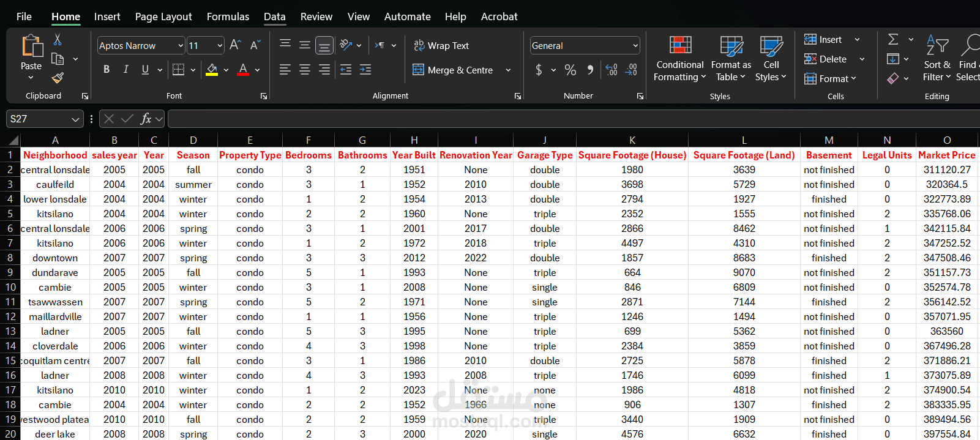
Task: Apply accounting dollar number format
Action: [539, 70]
